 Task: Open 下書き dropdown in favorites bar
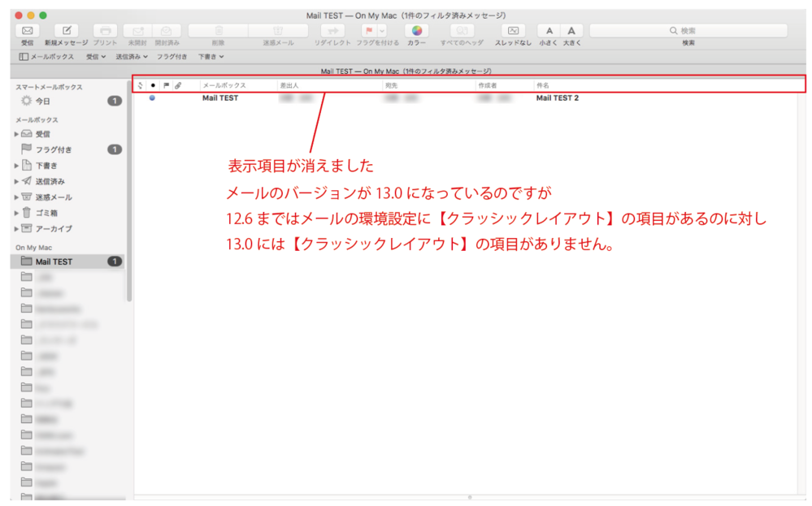(211, 57)
